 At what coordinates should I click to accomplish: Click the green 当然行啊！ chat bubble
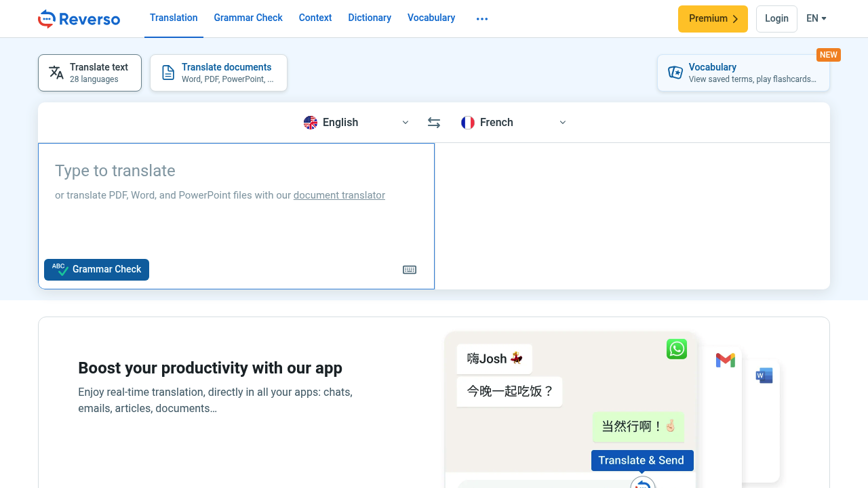638,427
